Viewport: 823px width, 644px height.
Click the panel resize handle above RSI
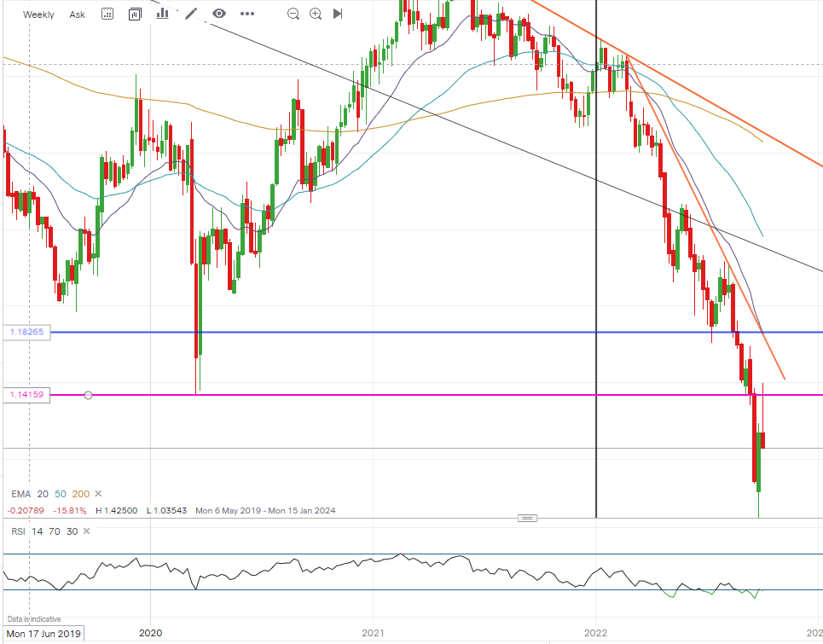pyautogui.click(x=527, y=518)
